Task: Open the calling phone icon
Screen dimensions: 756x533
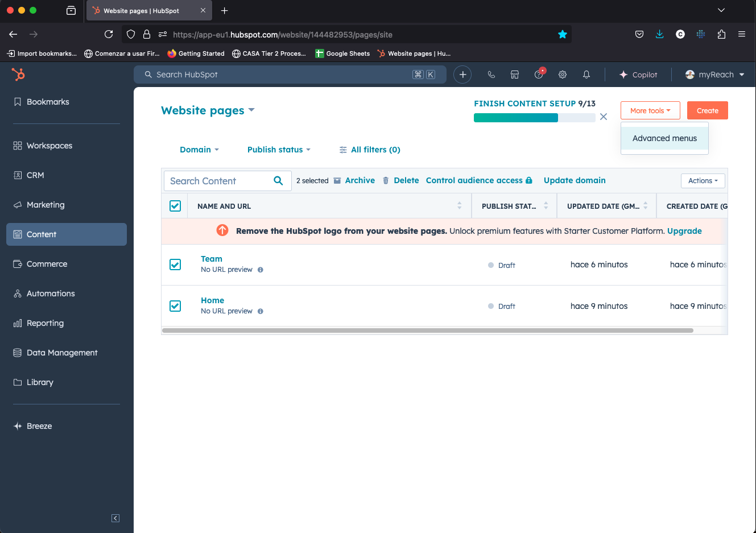Action: (x=491, y=75)
